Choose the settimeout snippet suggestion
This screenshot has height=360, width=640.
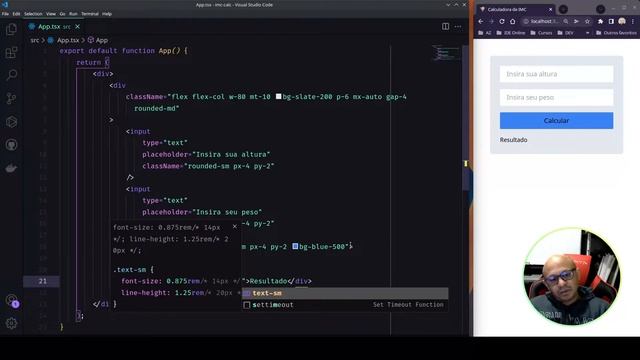(x=345, y=304)
